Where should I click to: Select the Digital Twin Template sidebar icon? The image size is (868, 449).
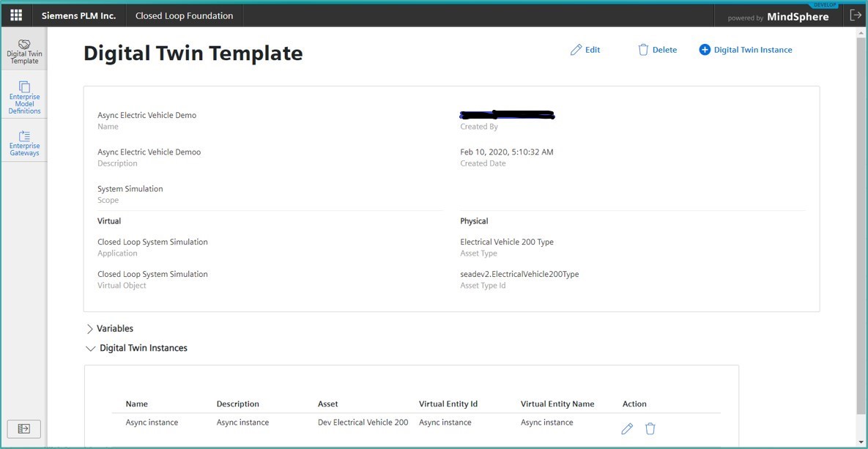click(x=24, y=52)
